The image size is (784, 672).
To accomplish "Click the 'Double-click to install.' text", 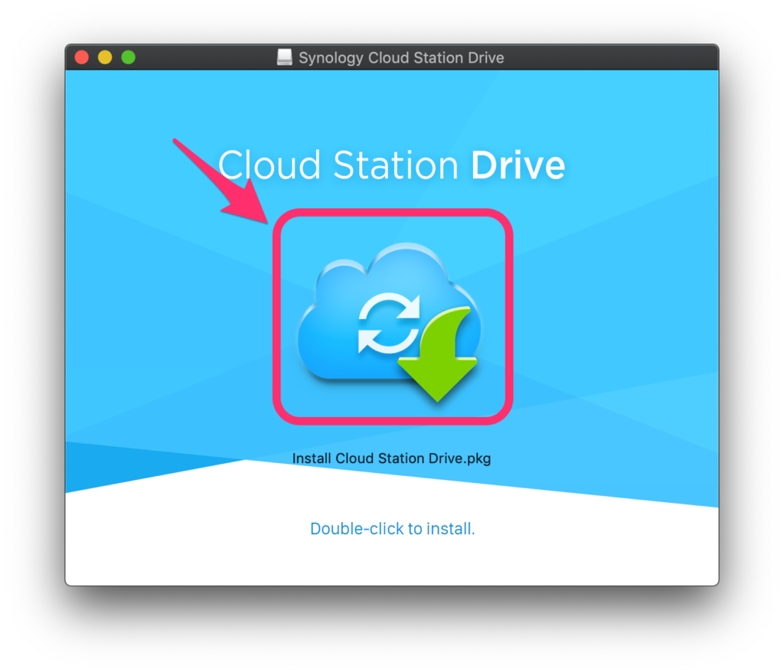I will 392,529.
